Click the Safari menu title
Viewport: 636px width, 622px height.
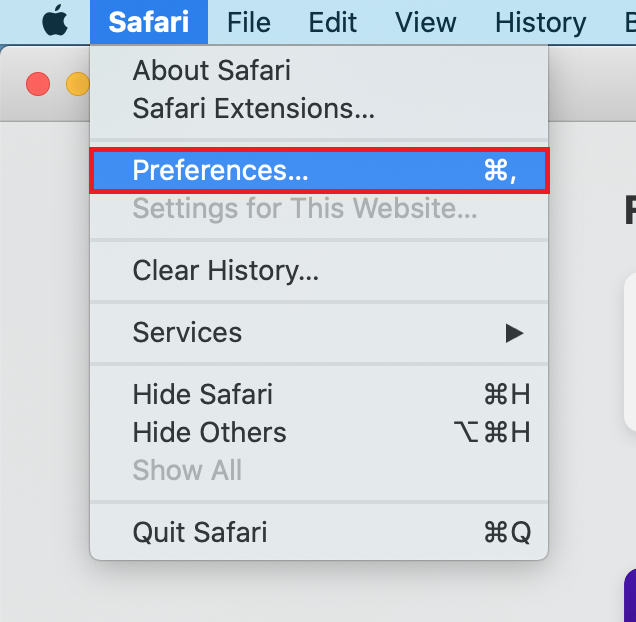[x=148, y=21]
